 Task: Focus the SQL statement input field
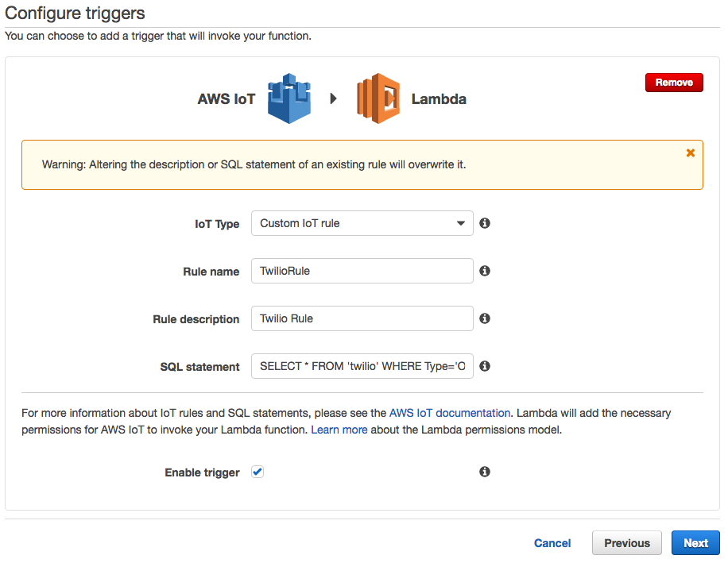click(362, 366)
